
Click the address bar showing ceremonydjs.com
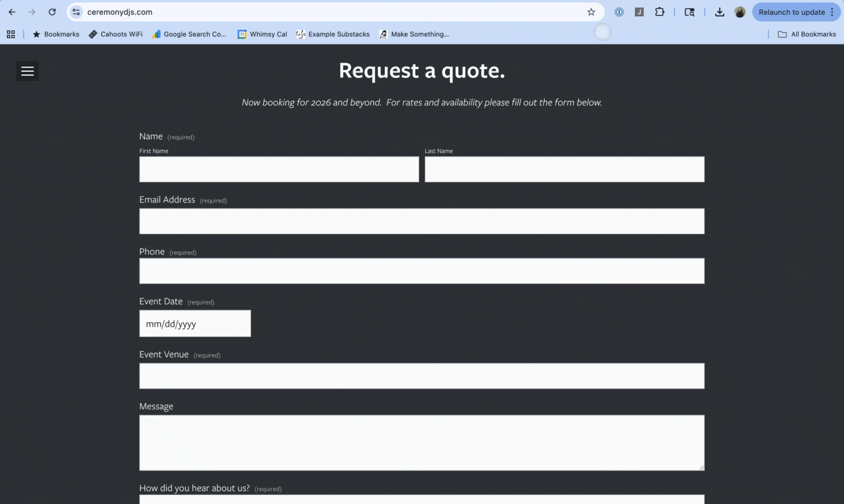point(327,12)
